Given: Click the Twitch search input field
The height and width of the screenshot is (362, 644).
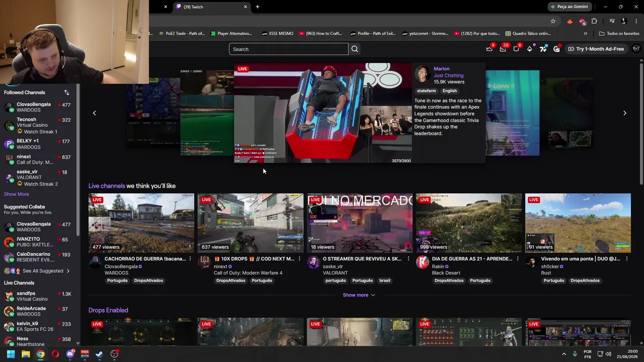Looking at the screenshot, I should tap(289, 49).
